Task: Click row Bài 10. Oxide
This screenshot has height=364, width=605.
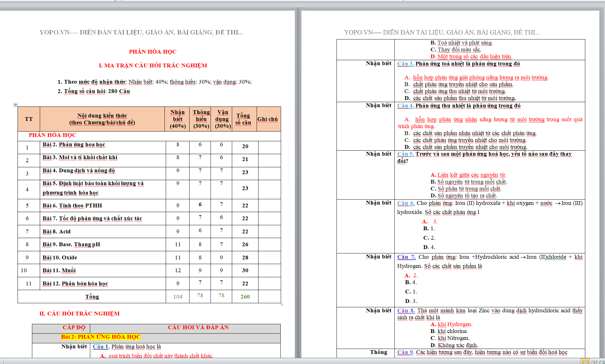Action: pyautogui.click(x=149, y=257)
